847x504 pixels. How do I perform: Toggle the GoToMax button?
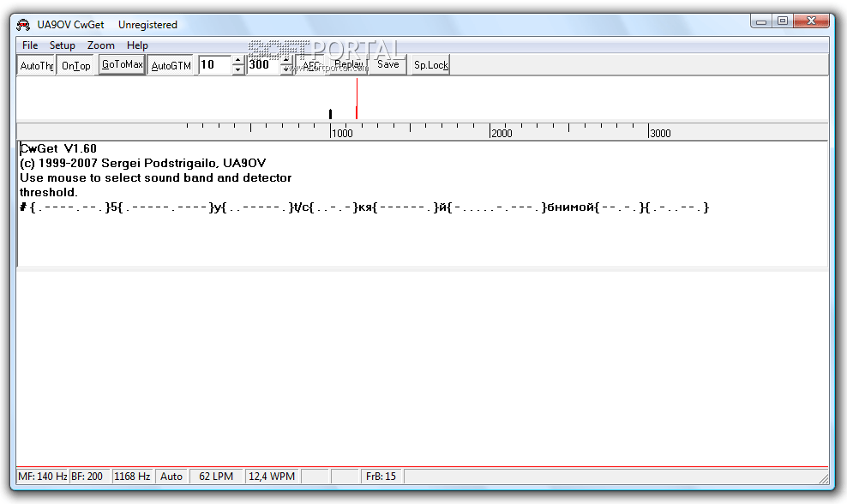[122, 65]
